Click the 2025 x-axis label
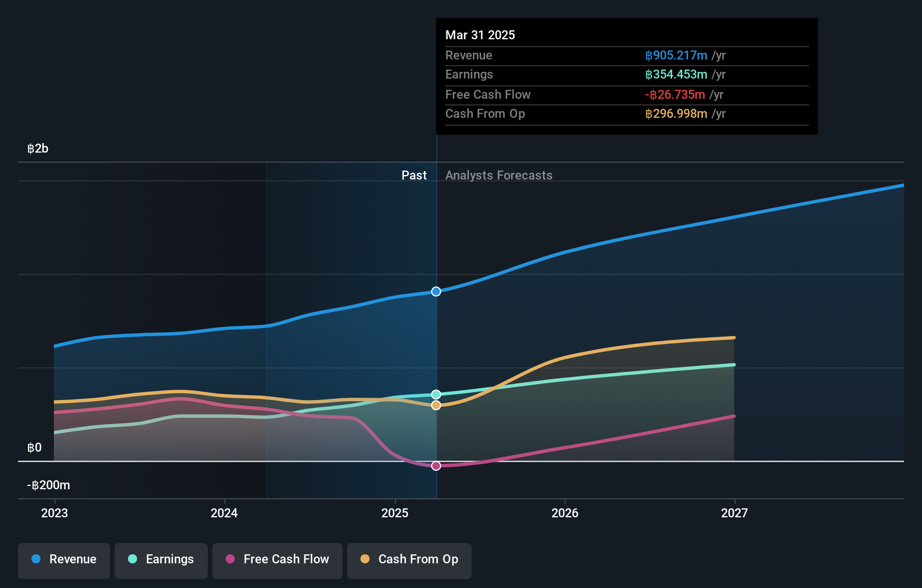The width and height of the screenshot is (922, 588). pyautogui.click(x=395, y=513)
